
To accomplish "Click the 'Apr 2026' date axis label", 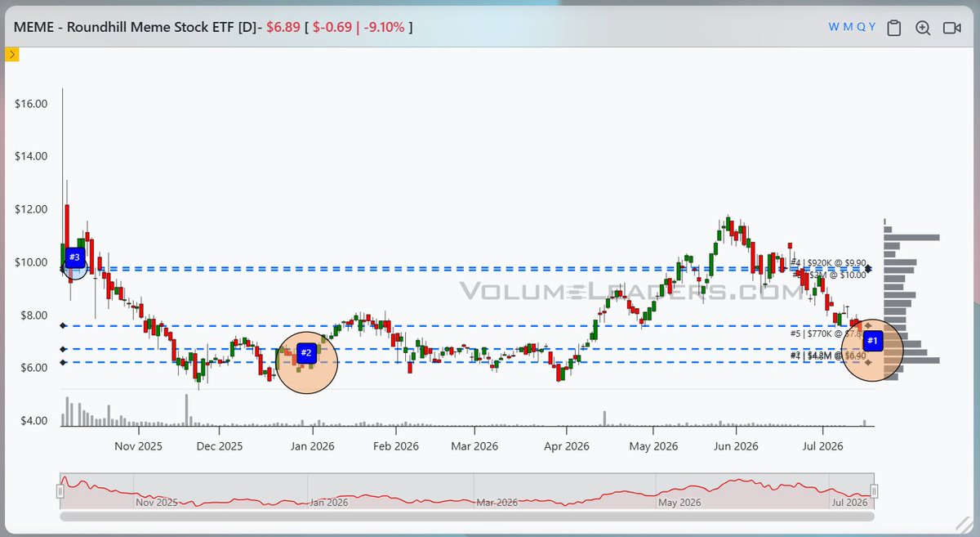I will point(566,446).
